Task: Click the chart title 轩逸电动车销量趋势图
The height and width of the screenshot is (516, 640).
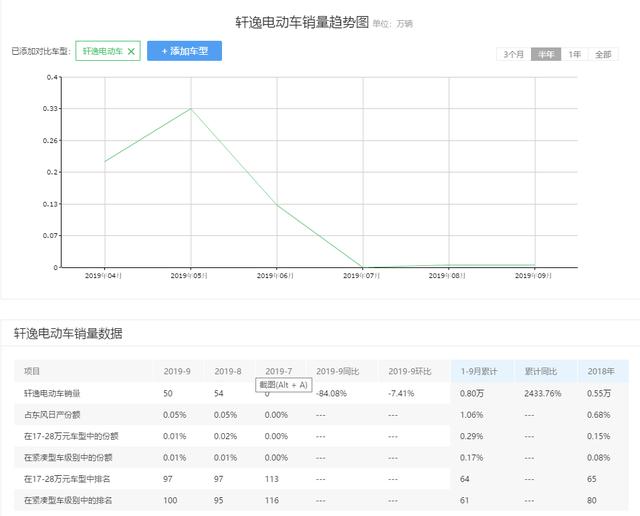Action: (302, 22)
